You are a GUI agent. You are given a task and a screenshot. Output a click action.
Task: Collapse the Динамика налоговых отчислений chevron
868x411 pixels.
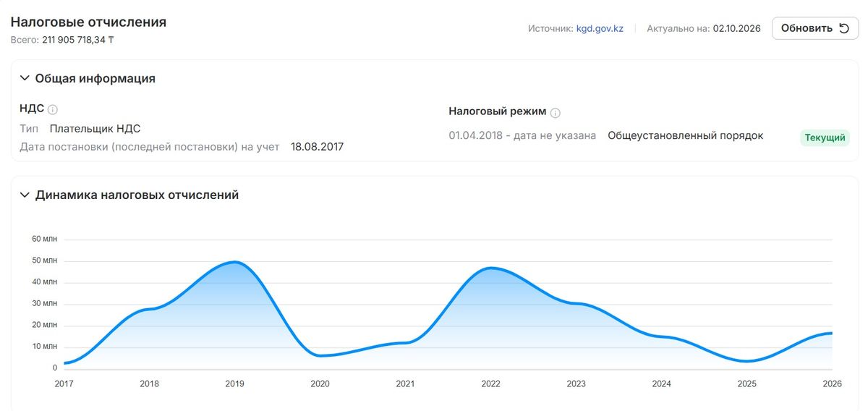click(25, 195)
